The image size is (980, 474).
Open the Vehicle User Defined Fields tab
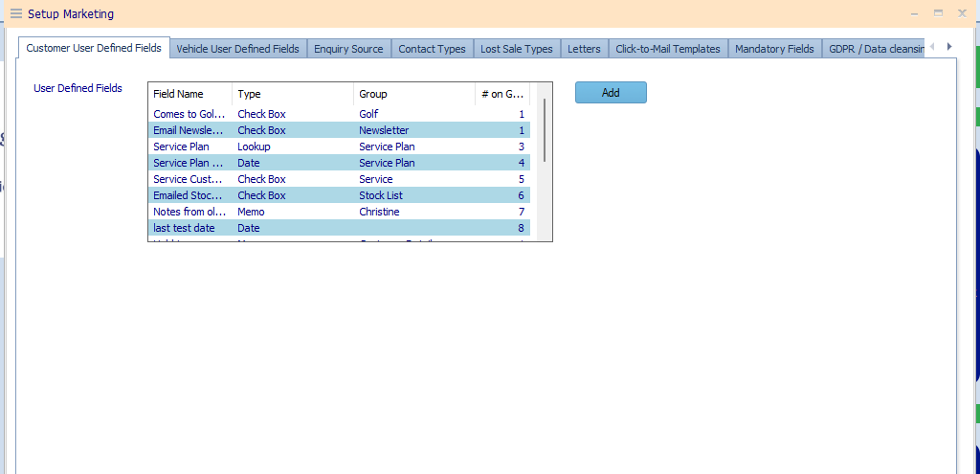click(x=238, y=49)
